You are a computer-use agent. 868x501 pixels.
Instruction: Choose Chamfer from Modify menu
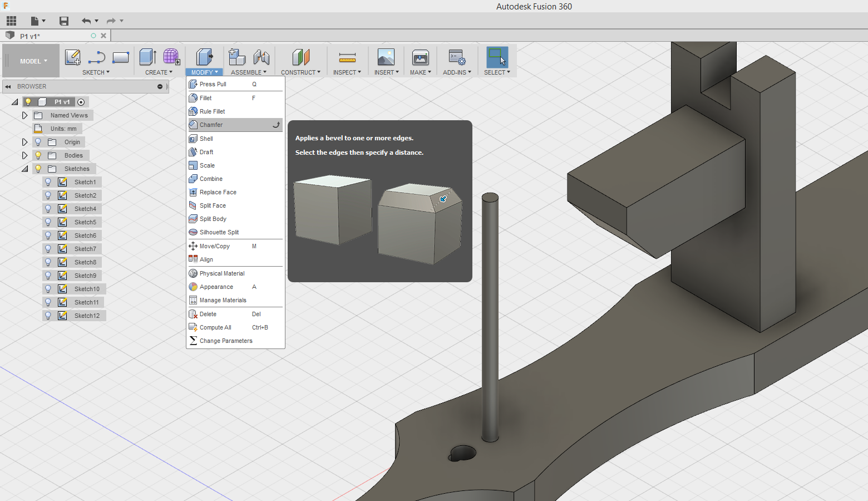coord(235,125)
